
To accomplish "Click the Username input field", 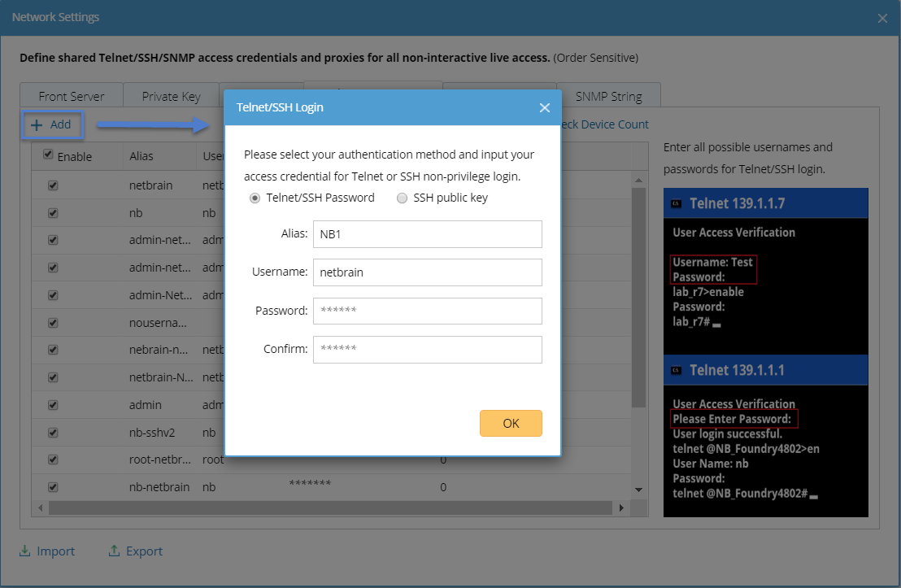I will 427,272.
